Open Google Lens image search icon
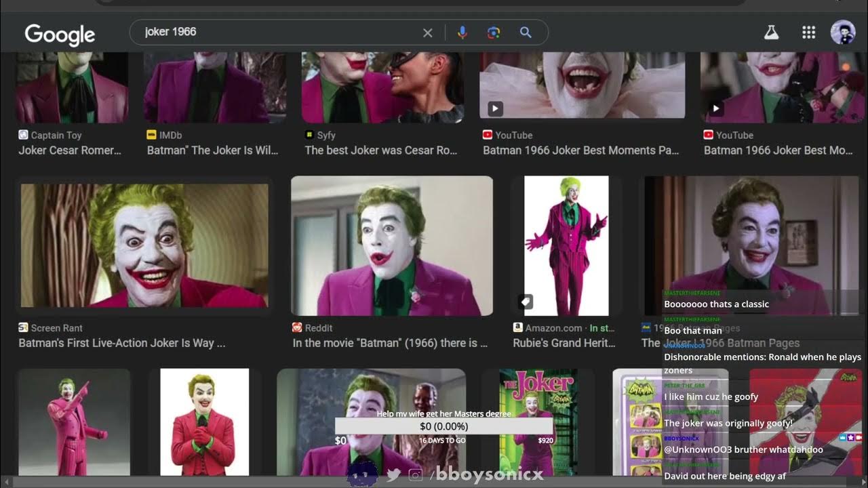 (x=494, y=33)
